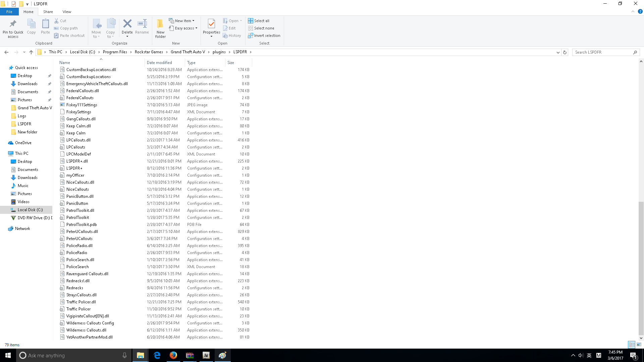Viewport: 644px width, 362px height.
Task: Open the View ribbon tab
Action: pos(67,12)
